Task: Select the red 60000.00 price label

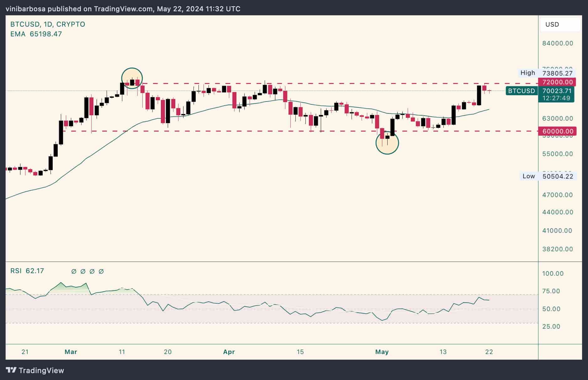Action: 557,131
